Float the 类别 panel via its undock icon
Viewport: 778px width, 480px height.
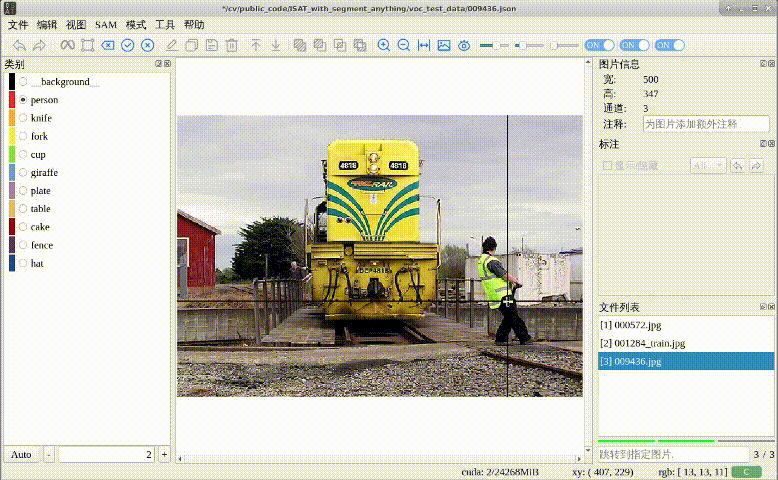coord(159,64)
